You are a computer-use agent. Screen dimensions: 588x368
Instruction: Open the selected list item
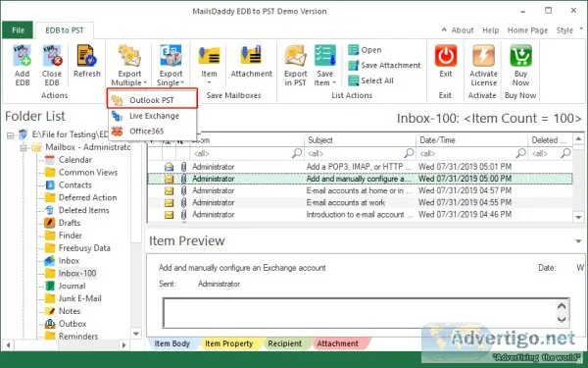click(x=365, y=50)
